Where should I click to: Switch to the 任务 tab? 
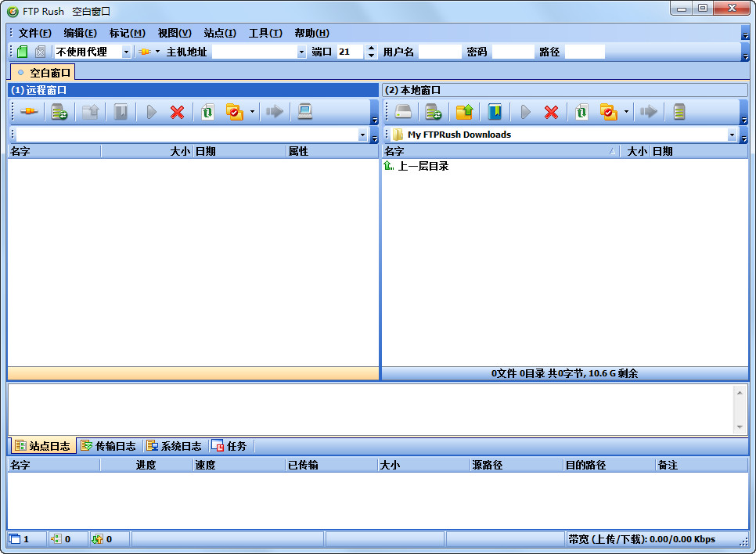(229, 446)
